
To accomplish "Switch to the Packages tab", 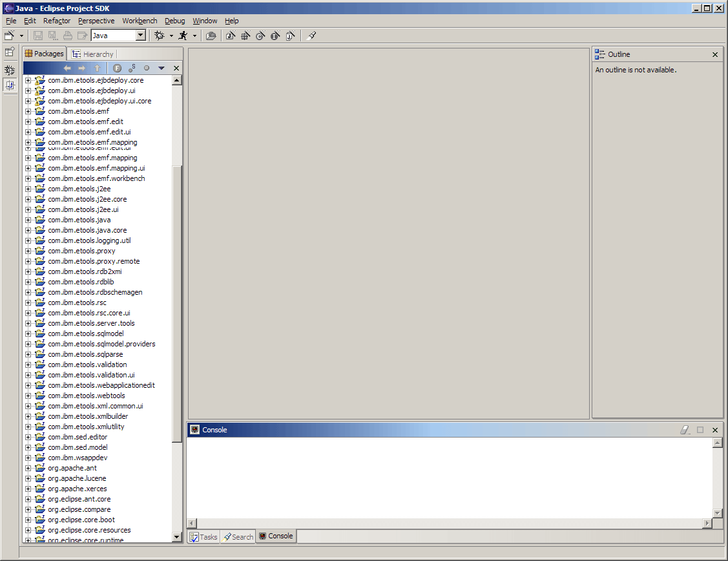I will [x=45, y=54].
